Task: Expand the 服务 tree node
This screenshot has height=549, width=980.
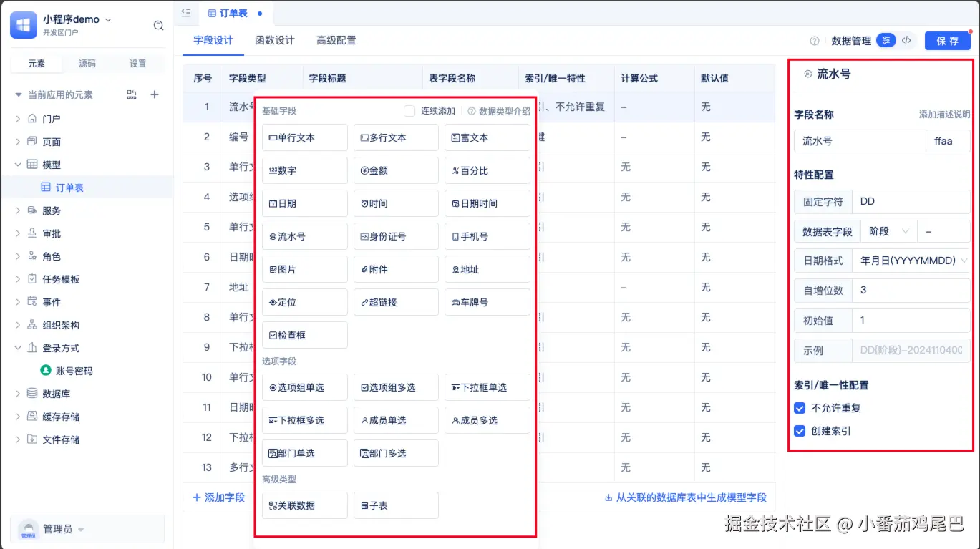Action: 19,210
